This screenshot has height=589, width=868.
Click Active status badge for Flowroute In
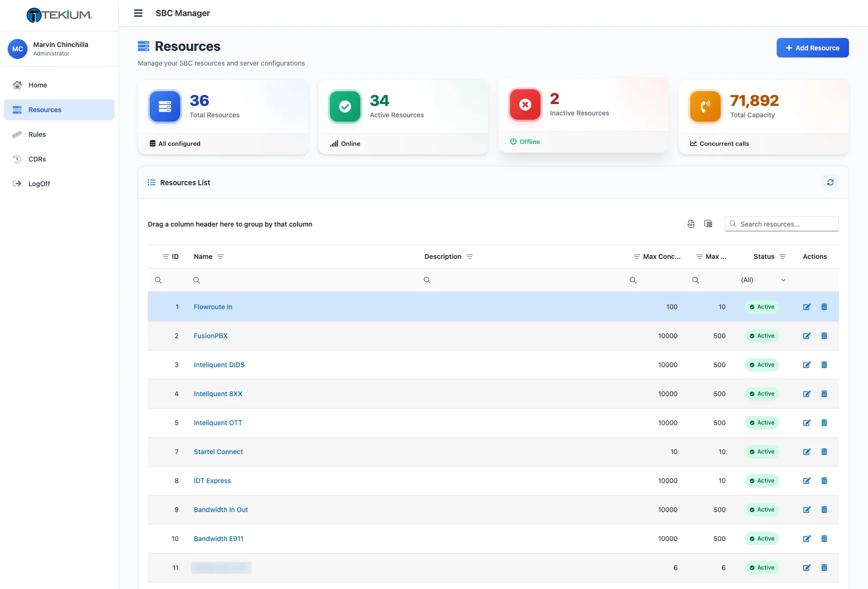762,307
